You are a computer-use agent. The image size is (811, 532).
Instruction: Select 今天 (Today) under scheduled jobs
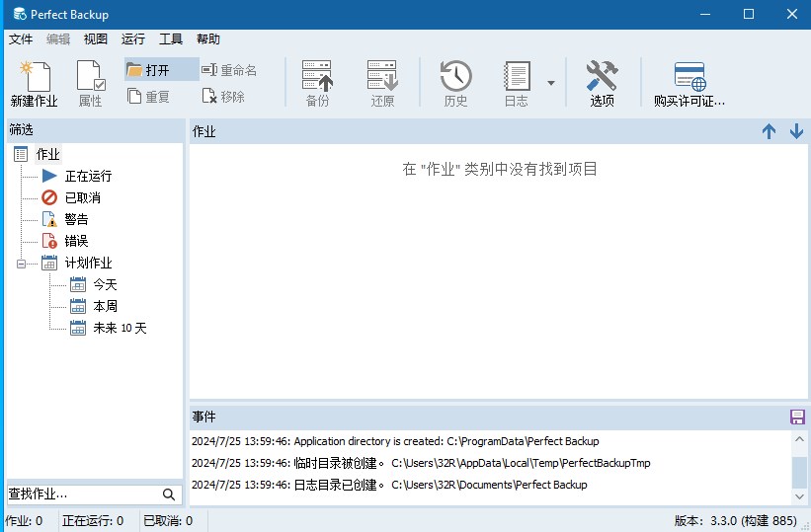pos(105,284)
